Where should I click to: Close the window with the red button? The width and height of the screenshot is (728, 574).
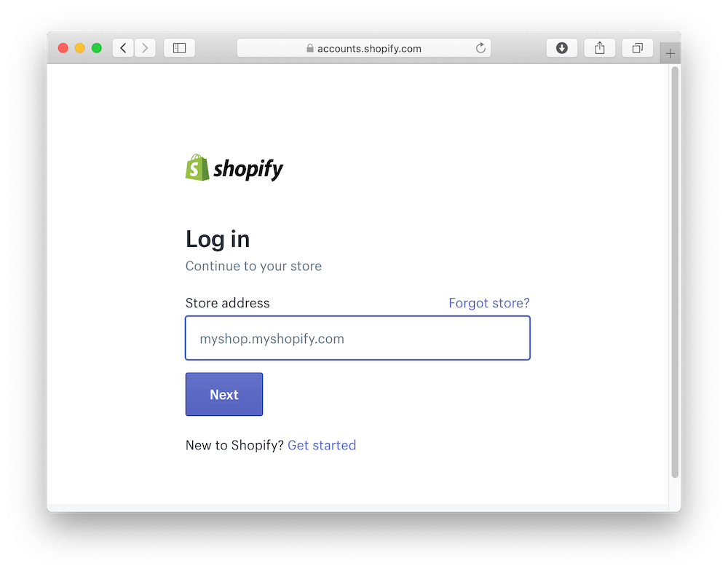63,48
